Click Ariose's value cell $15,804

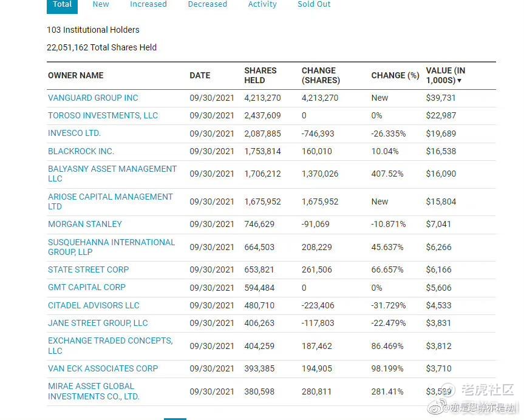point(441,202)
